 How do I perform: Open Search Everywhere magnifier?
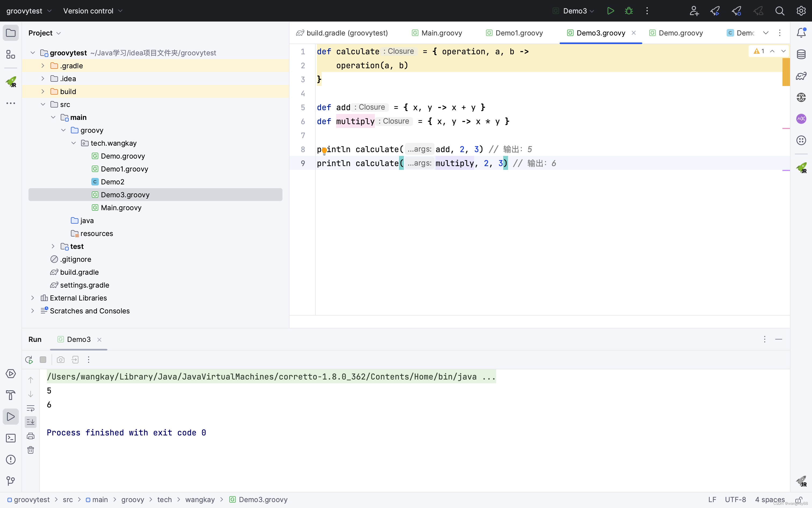[x=780, y=11]
